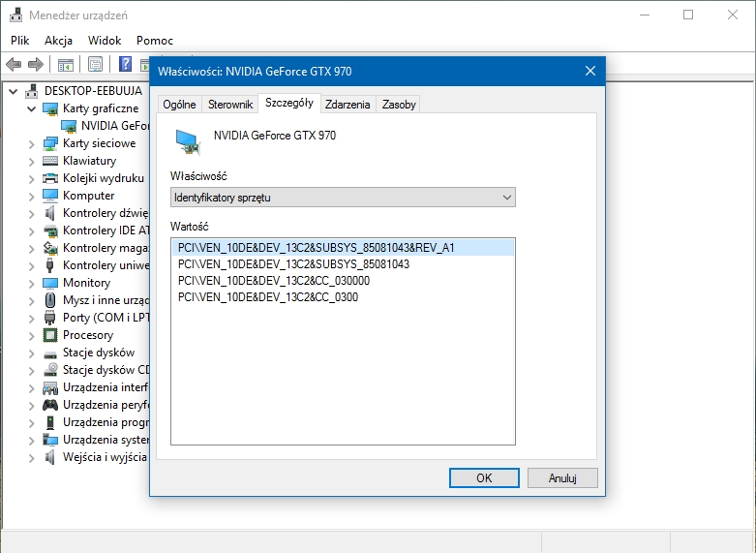This screenshot has width=756, height=553.
Task: Collapse the DESKTOP-EEBUUJA root node
Action: [13, 91]
